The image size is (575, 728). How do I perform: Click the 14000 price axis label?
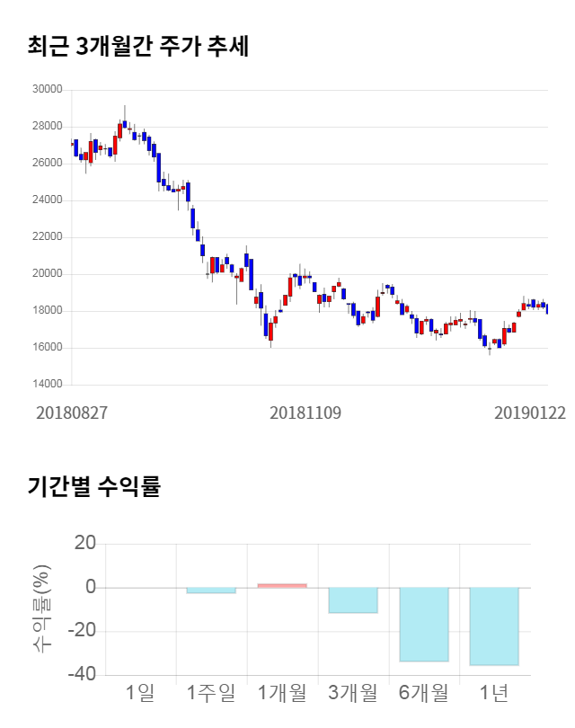47,385
